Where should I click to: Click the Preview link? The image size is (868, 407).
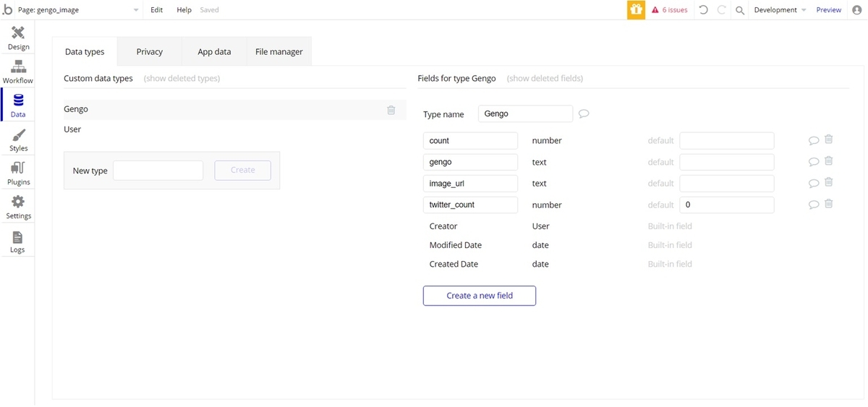pyautogui.click(x=828, y=10)
